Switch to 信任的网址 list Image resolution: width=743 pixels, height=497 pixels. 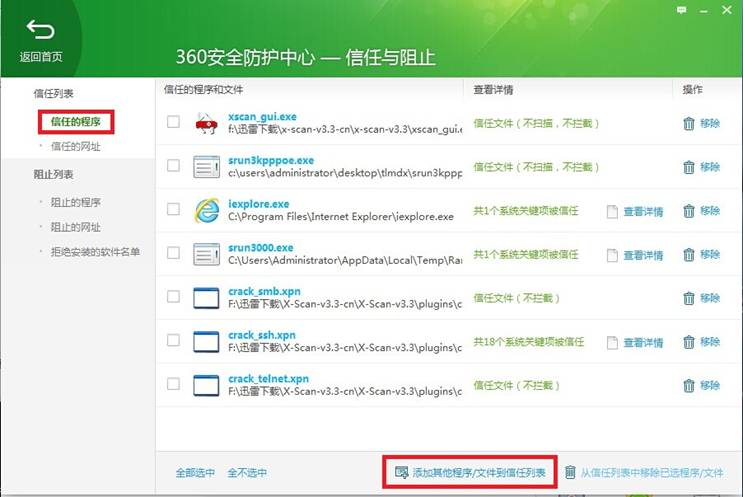coord(76,146)
